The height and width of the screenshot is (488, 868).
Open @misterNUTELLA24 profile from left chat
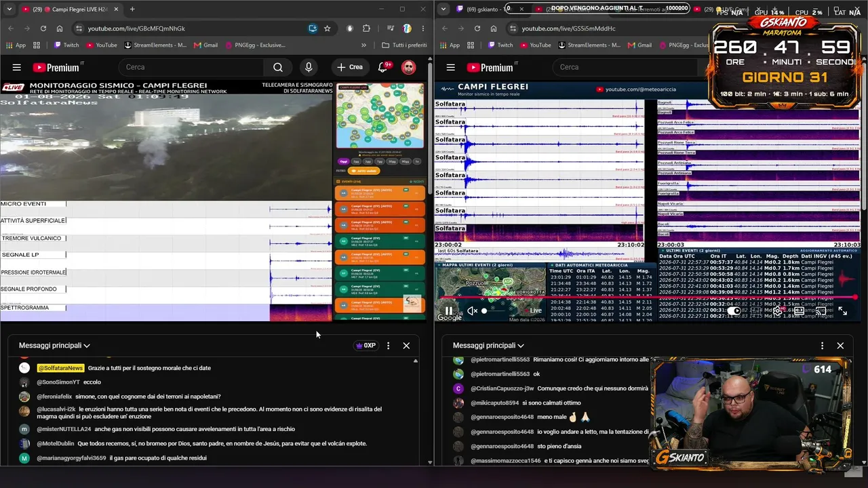click(x=64, y=429)
